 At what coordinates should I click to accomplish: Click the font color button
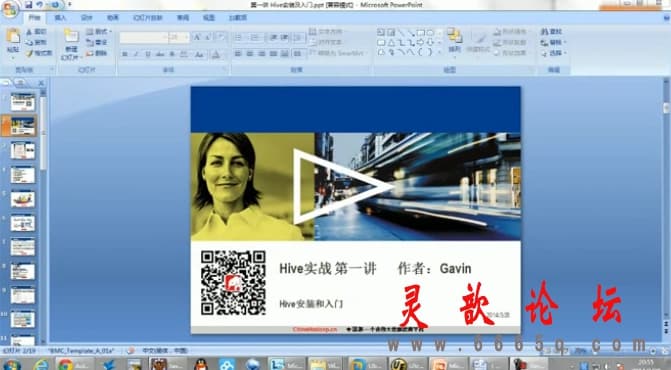click(x=216, y=54)
